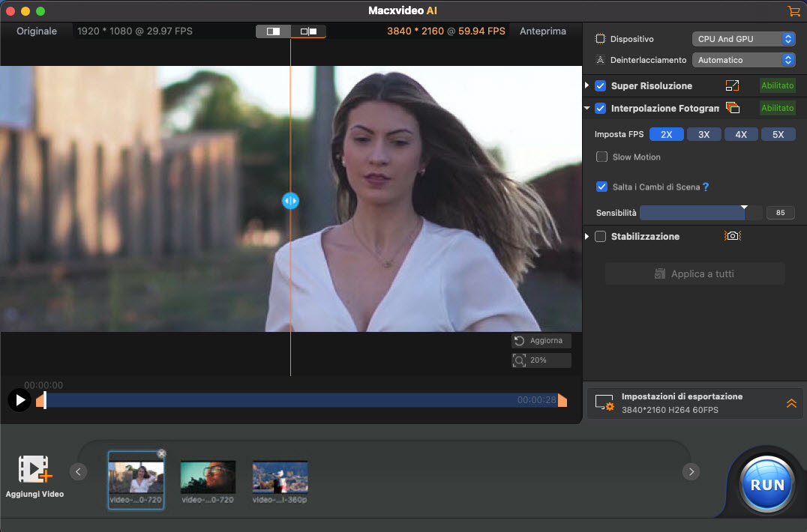
Task: Click the Super Risoluzione upscale icon
Action: pos(732,86)
